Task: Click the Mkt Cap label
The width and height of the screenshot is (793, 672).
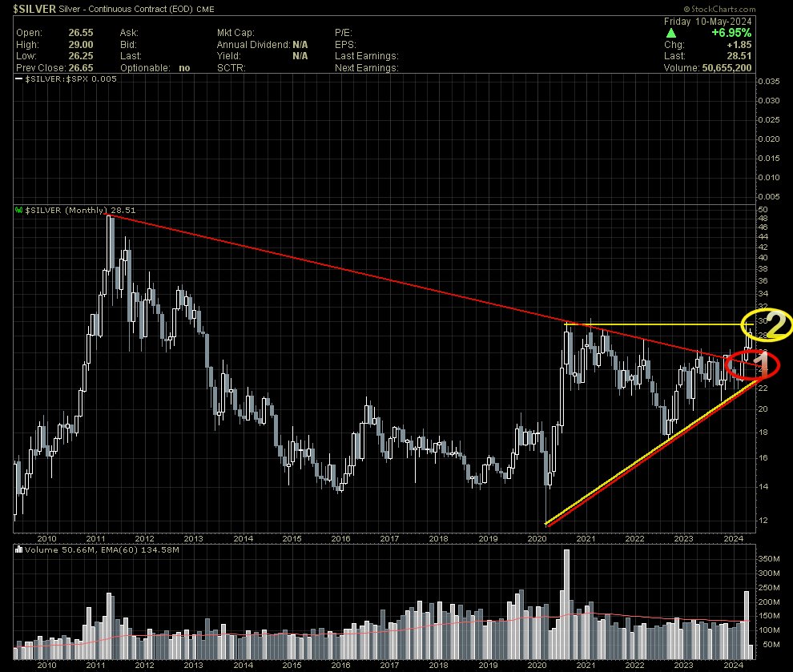Action: coord(235,33)
